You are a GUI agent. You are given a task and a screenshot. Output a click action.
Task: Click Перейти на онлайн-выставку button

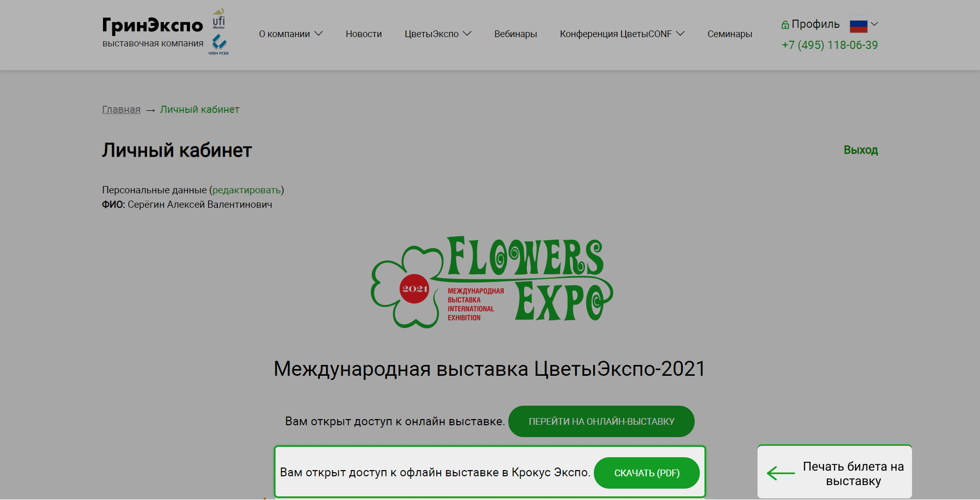[601, 422]
